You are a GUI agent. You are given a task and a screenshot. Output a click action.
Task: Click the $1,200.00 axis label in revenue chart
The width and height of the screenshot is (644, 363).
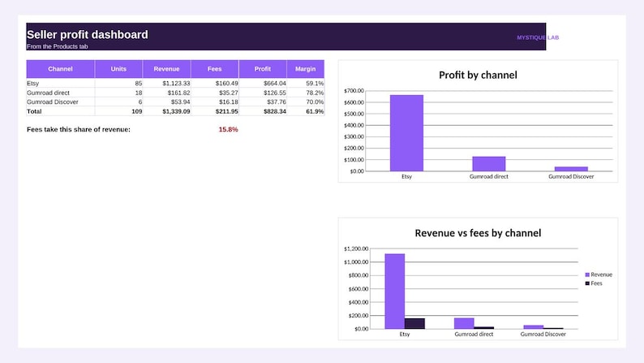pyautogui.click(x=356, y=248)
